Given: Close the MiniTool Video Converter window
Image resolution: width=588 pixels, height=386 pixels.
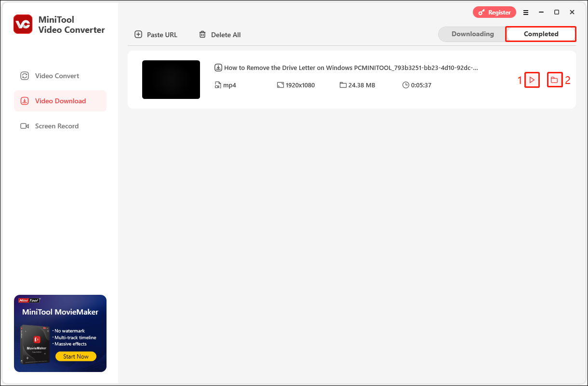Looking at the screenshot, I should coord(572,12).
